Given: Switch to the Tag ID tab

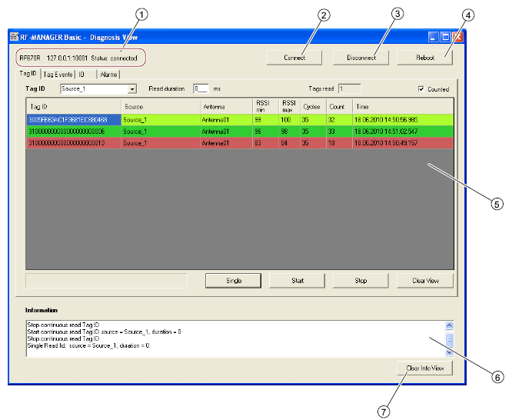Looking at the screenshot, I should 28,74.
